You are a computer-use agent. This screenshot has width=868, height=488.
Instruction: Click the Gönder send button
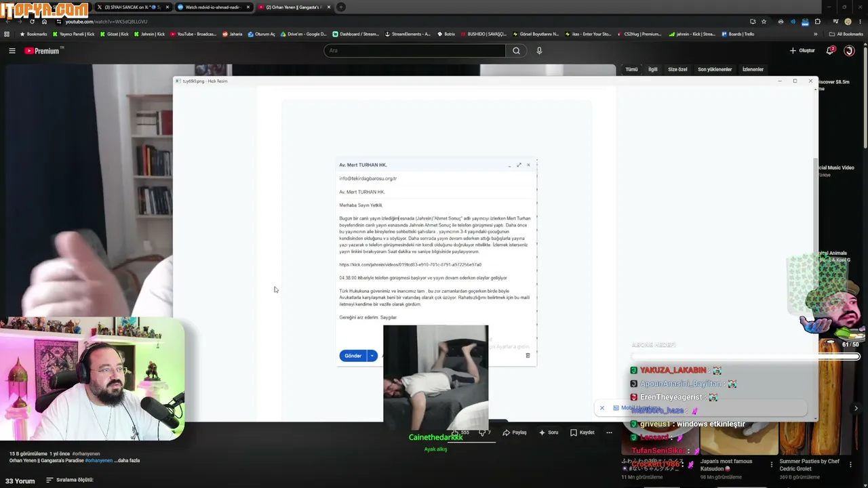[353, 356]
